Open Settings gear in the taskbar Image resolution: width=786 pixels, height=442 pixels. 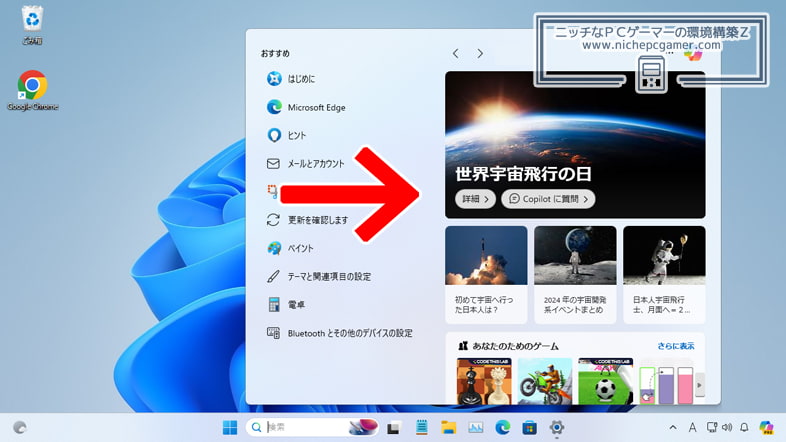[x=556, y=427]
